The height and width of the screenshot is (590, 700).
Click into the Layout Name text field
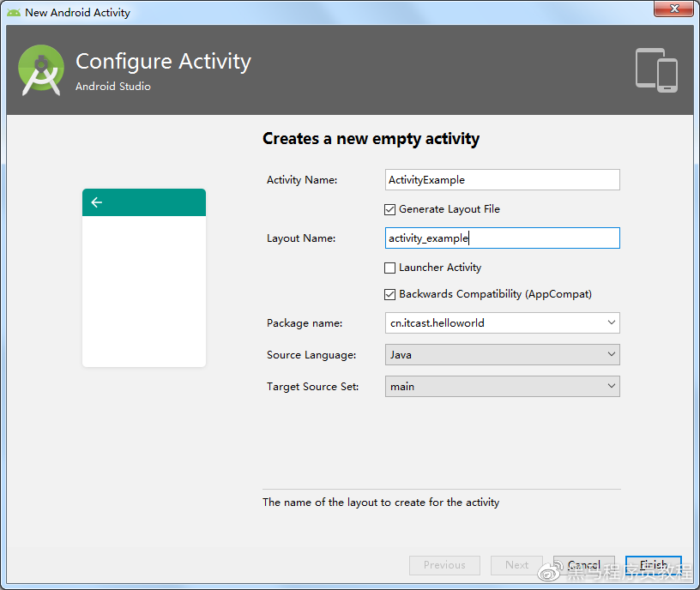(502, 238)
